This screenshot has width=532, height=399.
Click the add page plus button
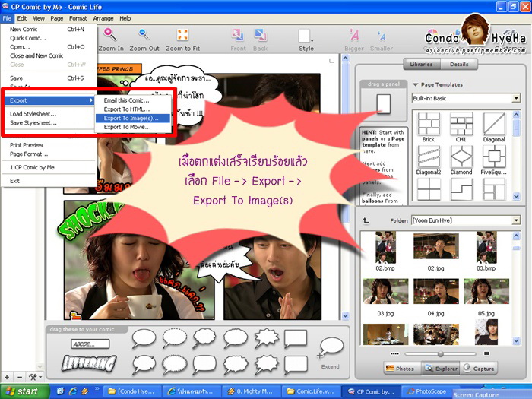pyautogui.click(x=7, y=377)
